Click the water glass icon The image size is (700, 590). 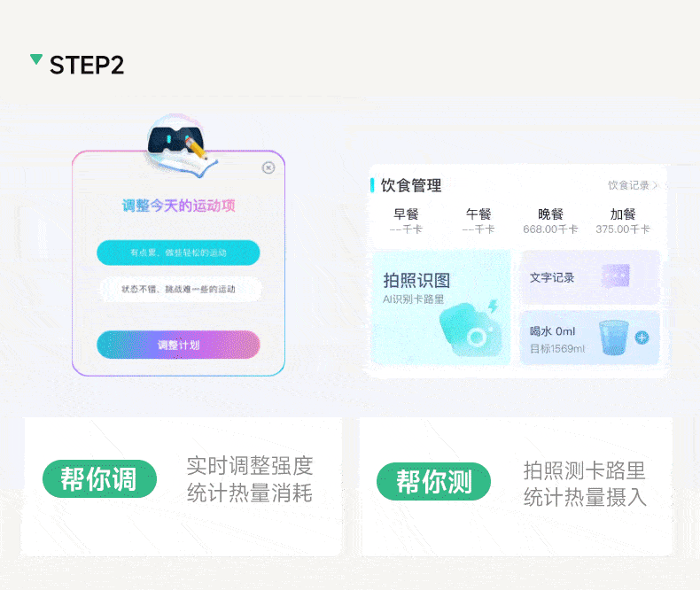pos(614,337)
